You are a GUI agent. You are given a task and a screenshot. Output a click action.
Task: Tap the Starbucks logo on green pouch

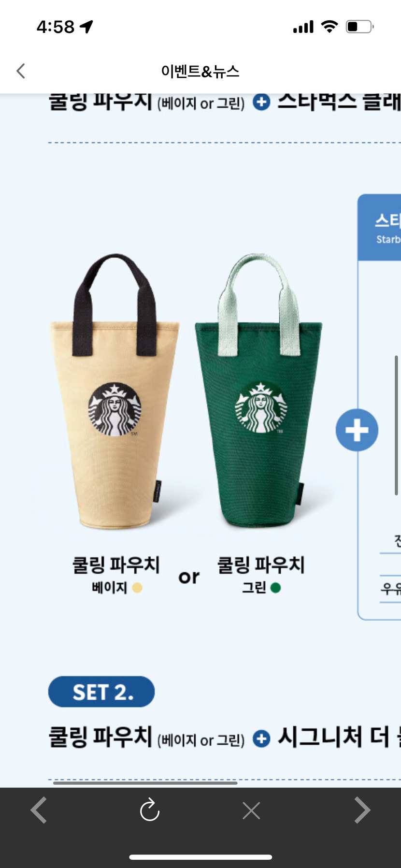pos(261,407)
